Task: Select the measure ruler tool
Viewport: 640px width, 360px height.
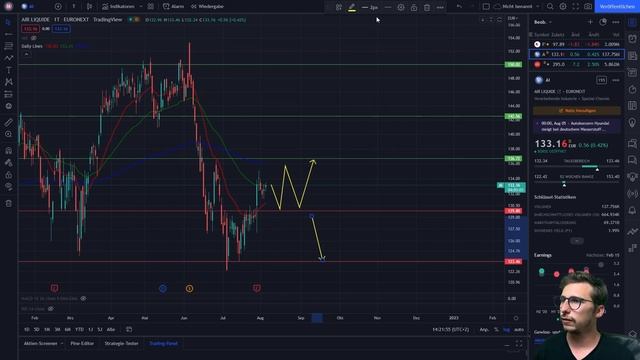Action: click(x=8, y=122)
